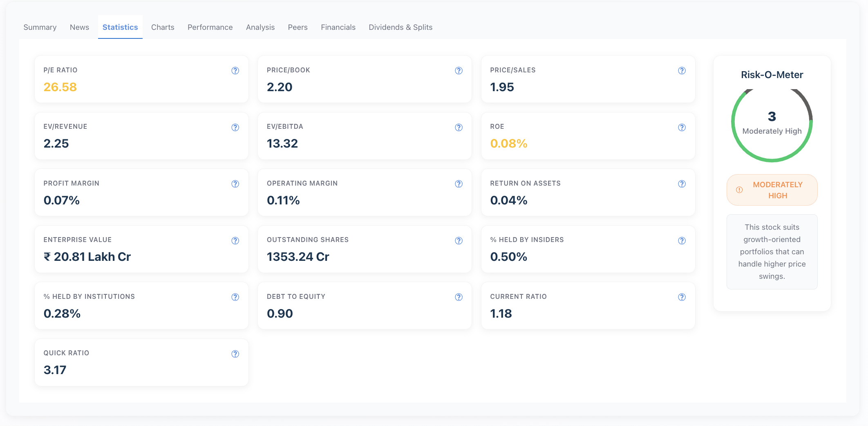
Task: Click EV/Revenue value 2.25
Action: [56, 143]
